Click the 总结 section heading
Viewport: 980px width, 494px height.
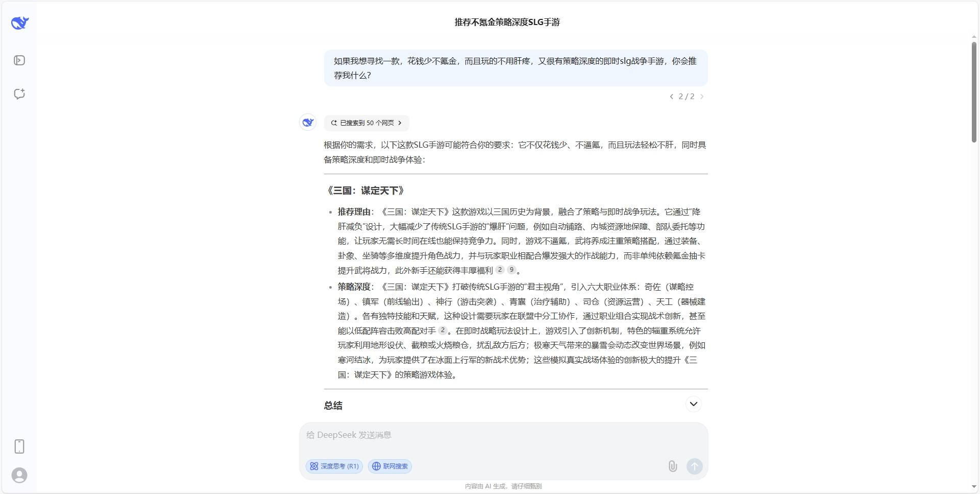(x=333, y=406)
